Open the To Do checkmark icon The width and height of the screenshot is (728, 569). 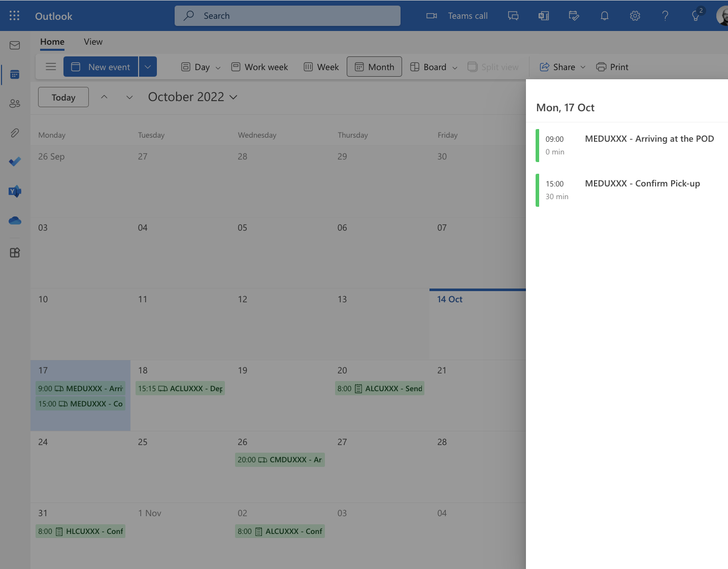click(x=15, y=162)
